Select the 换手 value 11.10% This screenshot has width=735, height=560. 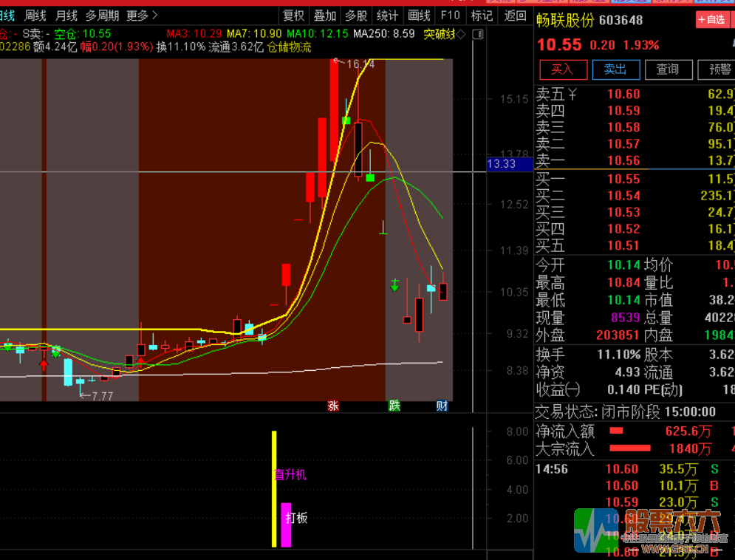click(619, 355)
